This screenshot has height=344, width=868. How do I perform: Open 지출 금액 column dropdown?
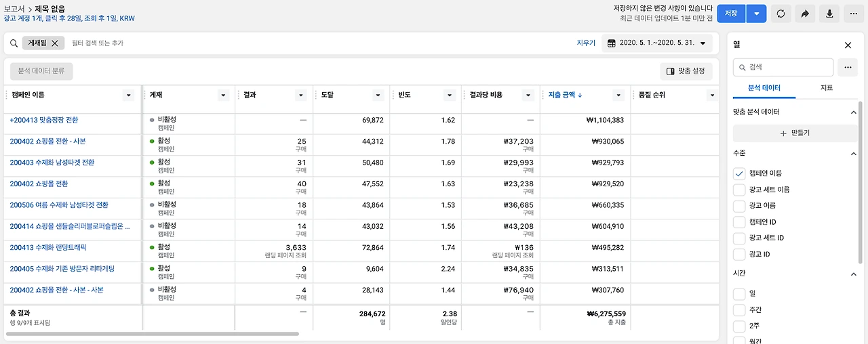[x=618, y=95]
